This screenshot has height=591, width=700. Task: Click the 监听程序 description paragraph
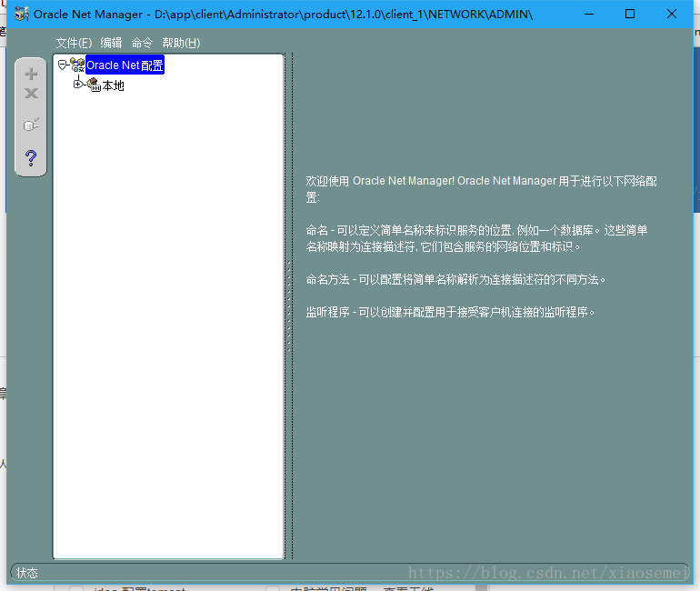pyautogui.click(x=450, y=312)
